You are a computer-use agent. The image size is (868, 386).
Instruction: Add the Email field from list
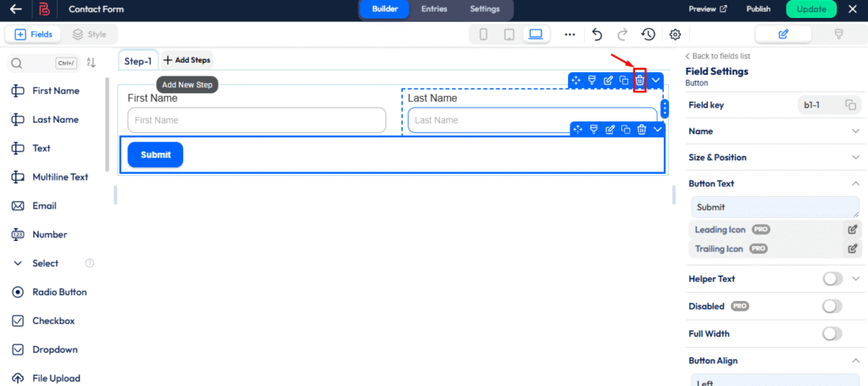44,206
